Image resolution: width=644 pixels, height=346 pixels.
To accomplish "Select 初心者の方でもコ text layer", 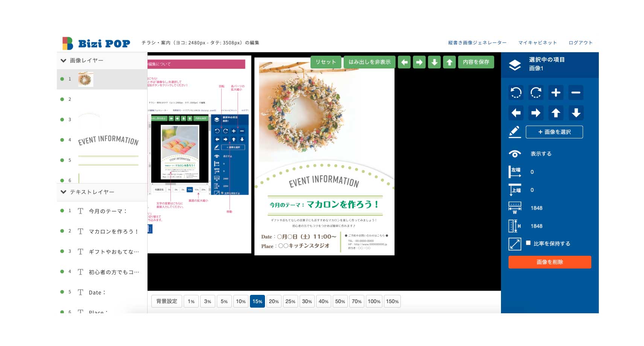I will (114, 272).
